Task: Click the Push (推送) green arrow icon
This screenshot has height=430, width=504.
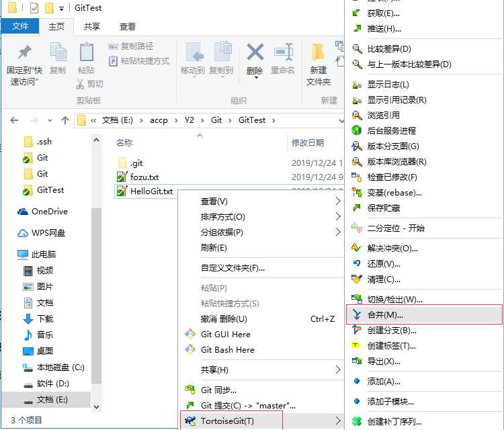Action: pos(356,29)
